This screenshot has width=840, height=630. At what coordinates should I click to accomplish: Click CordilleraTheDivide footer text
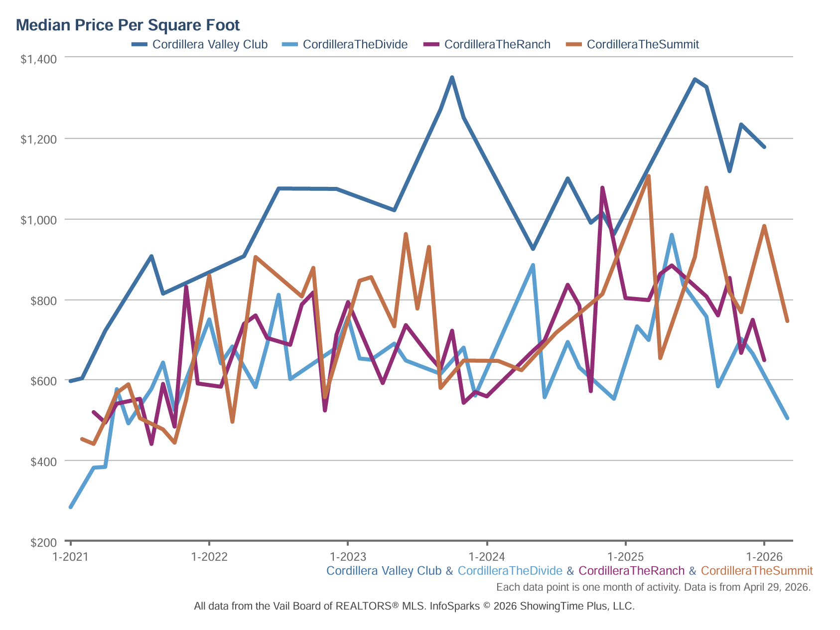[x=510, y=571]
